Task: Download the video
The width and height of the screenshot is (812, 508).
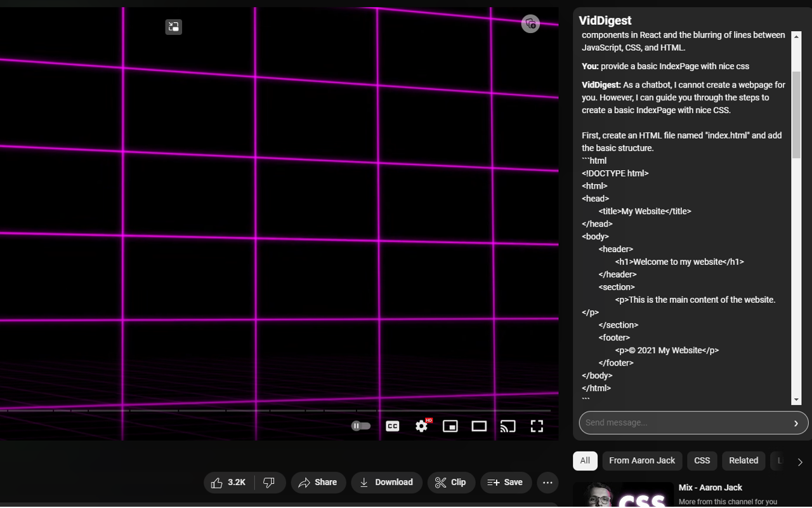Action: tap(386, 483)
